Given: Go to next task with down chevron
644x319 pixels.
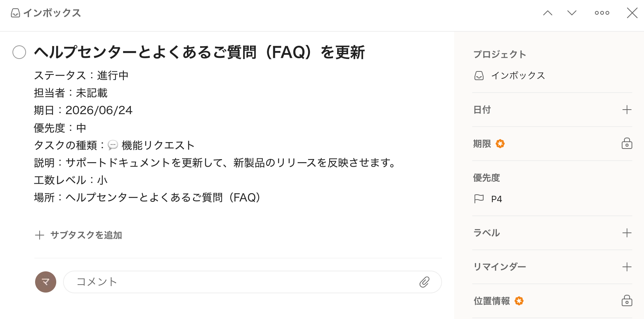Looking at the screenshot, I should pyautogui.click(x=572, y=13).
